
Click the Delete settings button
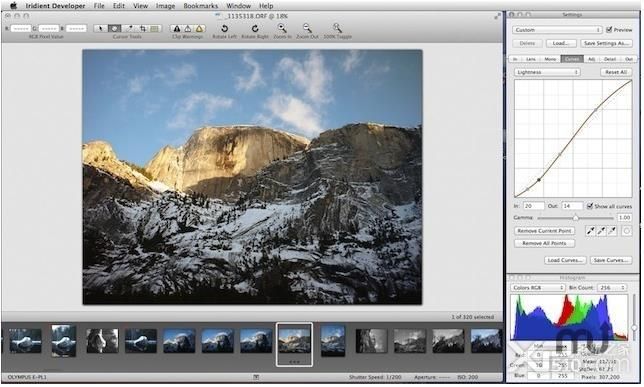pyautogui.click(x=527, y=43)
